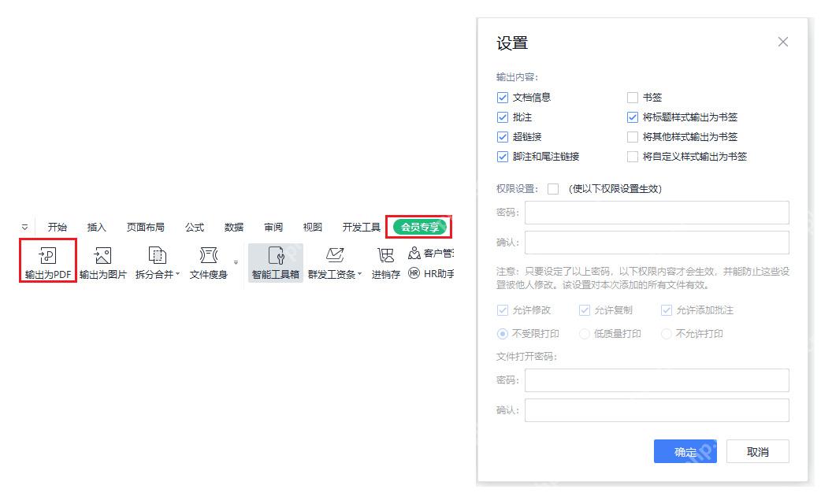Select the 不允许打印 radio button
The width and height of the screenshot is (832, 504).
667,334
